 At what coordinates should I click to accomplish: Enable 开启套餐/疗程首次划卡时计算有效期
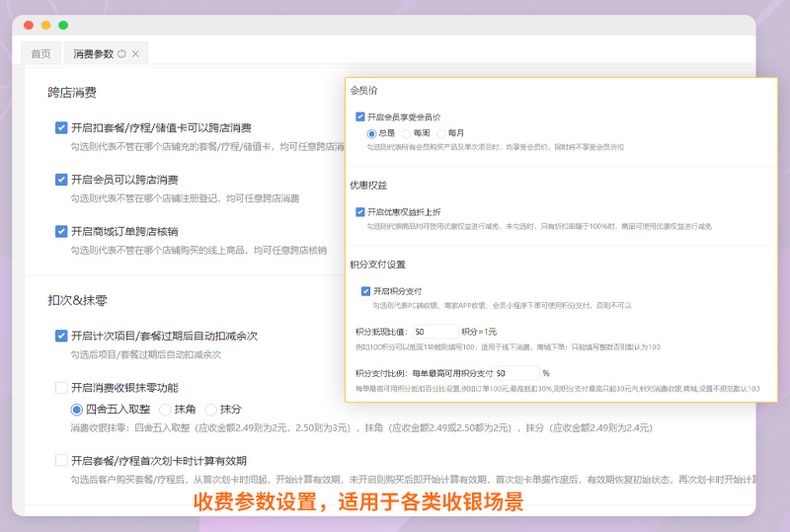61,461
